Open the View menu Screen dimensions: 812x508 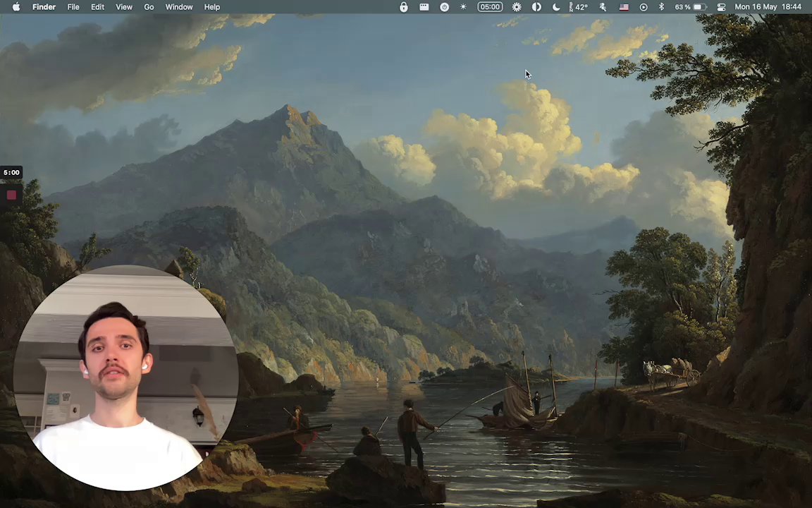[124, 7]
